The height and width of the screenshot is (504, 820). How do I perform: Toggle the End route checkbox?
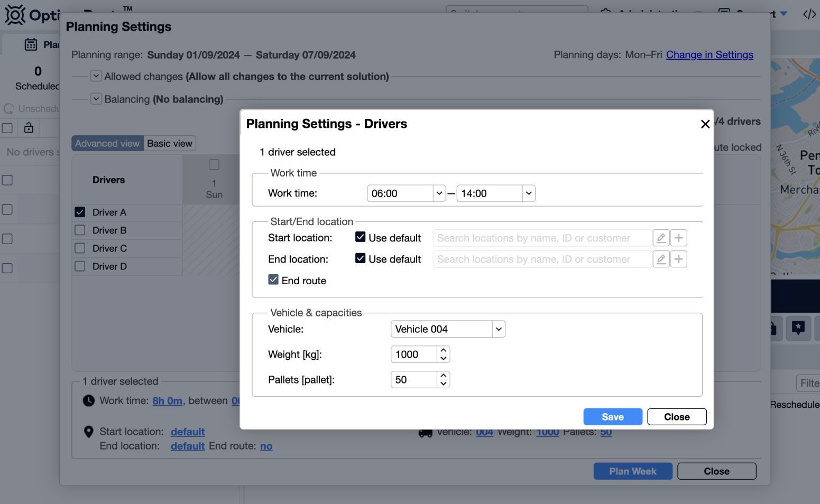[x=273, y=280]
